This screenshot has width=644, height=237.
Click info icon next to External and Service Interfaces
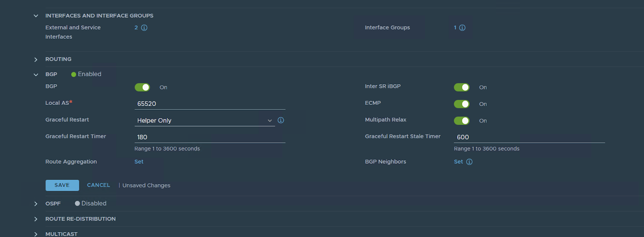pyautogui.click(x=144, y=28)
